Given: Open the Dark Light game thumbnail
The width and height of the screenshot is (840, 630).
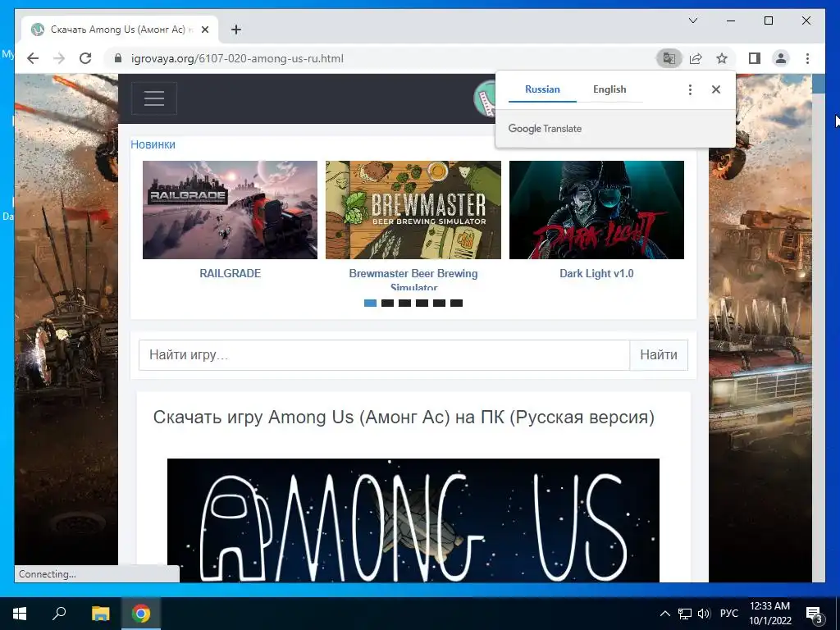Looking at the screenshot, I should point(596,210).
